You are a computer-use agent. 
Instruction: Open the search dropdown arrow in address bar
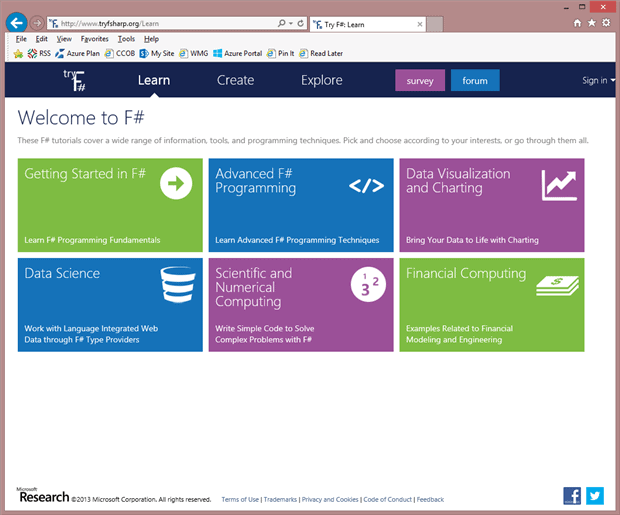click(291, 23)
